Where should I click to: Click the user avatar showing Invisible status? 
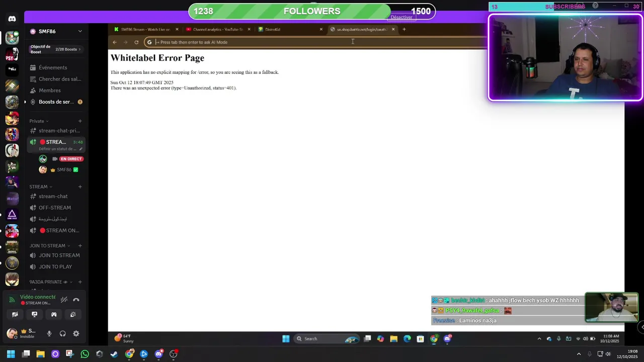pos(12,333)
